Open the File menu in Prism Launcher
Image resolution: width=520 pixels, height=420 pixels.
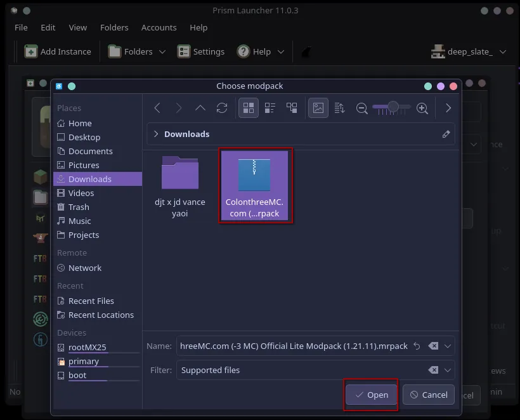tap(21, 27)
